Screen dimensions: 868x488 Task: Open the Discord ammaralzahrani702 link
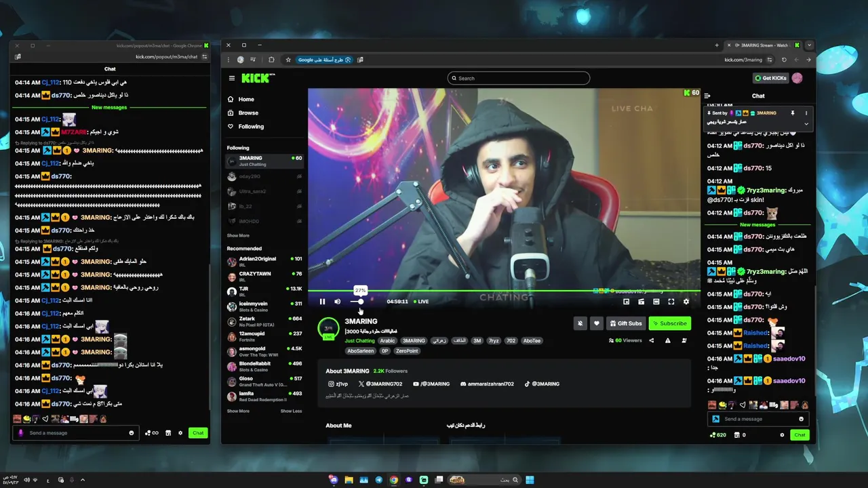[488, 384]
